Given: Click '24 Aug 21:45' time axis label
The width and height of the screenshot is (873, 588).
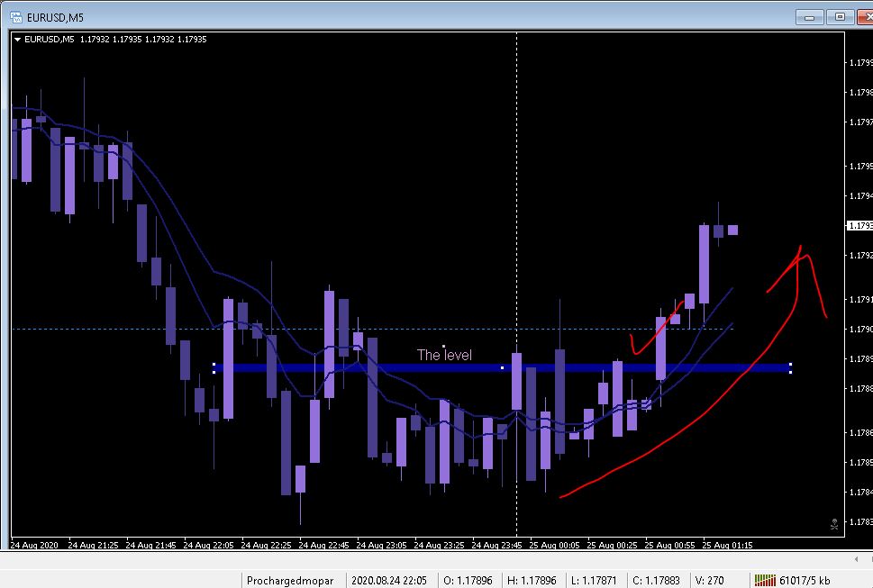Looking at the screenshot, I should point(150,545).
